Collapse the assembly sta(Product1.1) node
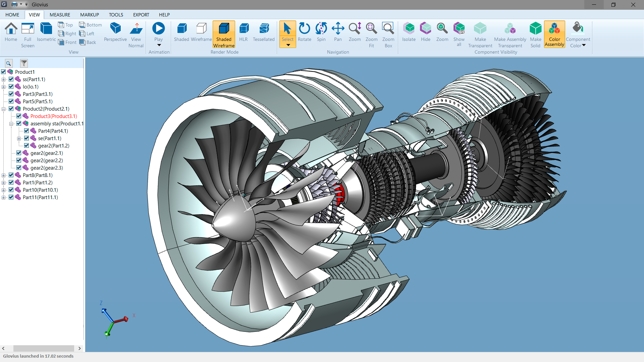This screenshot has width=644, height=362. (12, 123)
